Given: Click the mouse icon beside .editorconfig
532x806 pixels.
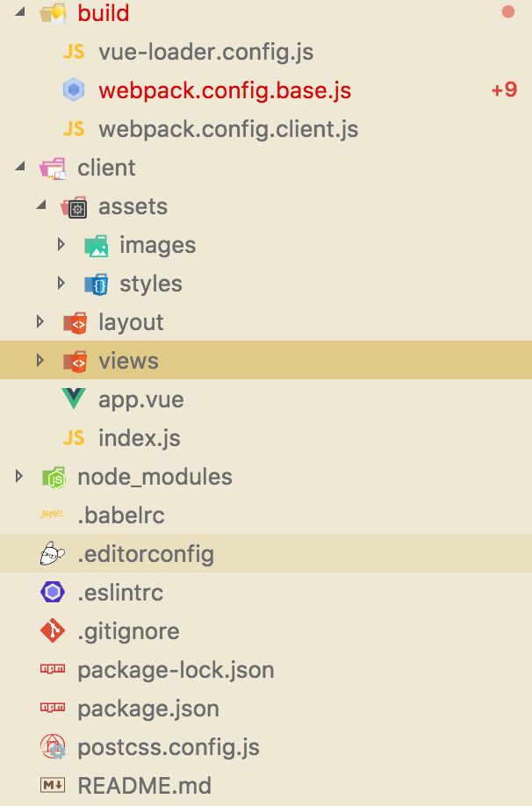Looking at the screenshot, I should tap(53, 554).
